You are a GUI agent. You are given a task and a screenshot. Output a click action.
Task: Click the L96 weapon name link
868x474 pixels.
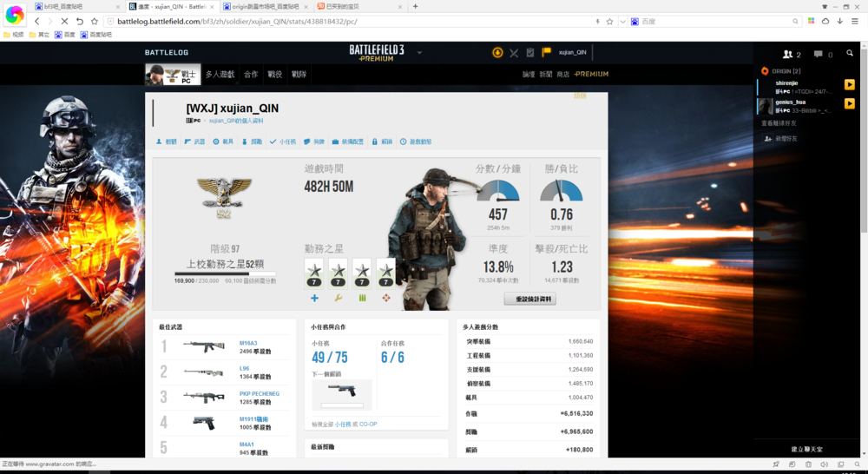244,368
